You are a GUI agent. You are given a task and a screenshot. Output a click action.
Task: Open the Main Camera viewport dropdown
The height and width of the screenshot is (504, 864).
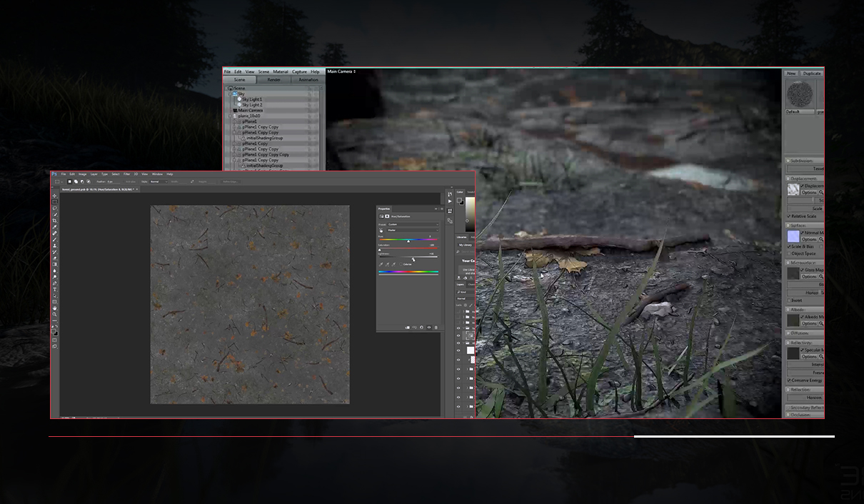click(341, 71)
